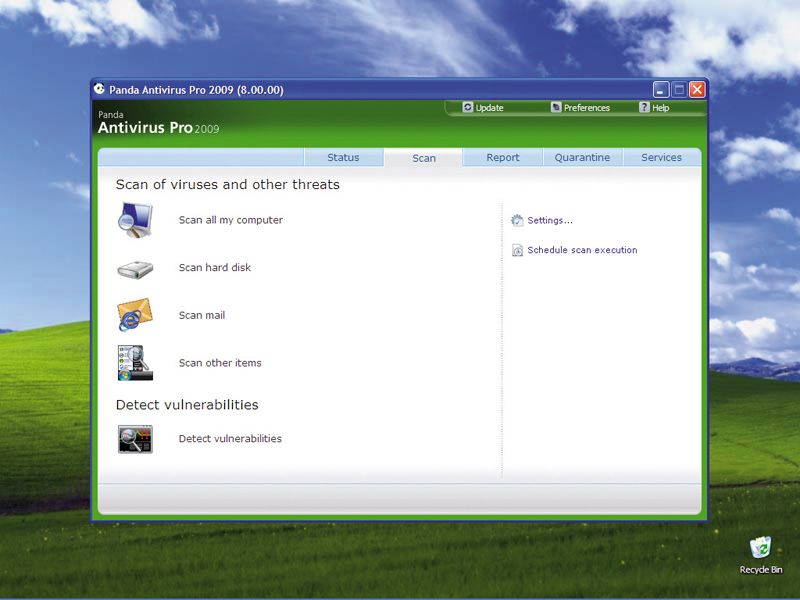Click the Schedule scan execution calendar icon
Image resolution: width=800 pixels, height=600 pixels.
tap(517, 250)
